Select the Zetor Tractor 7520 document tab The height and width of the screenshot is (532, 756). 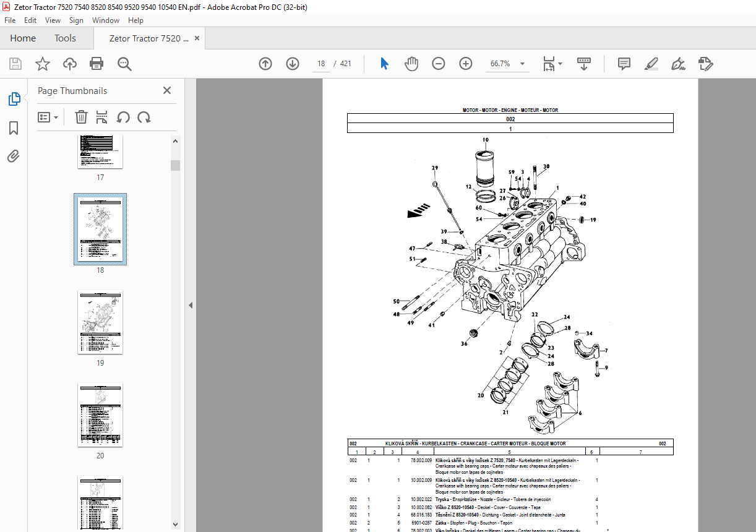(149, 38)
